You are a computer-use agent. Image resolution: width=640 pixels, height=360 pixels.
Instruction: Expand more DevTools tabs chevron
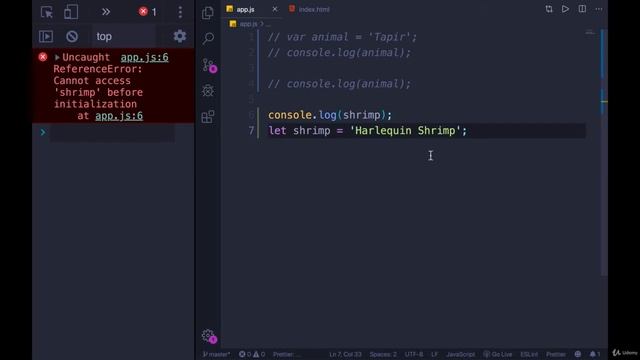click(x=106, y=12)
